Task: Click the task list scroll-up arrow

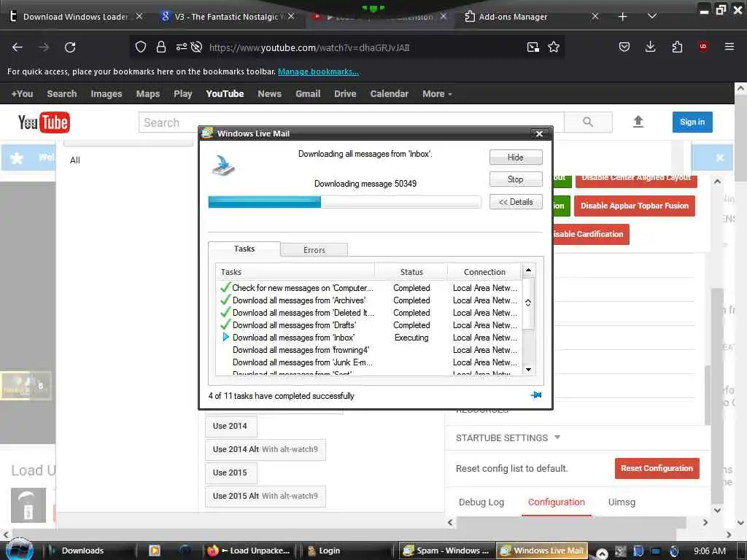Action: pyautogui.click(x=528, y=270)
